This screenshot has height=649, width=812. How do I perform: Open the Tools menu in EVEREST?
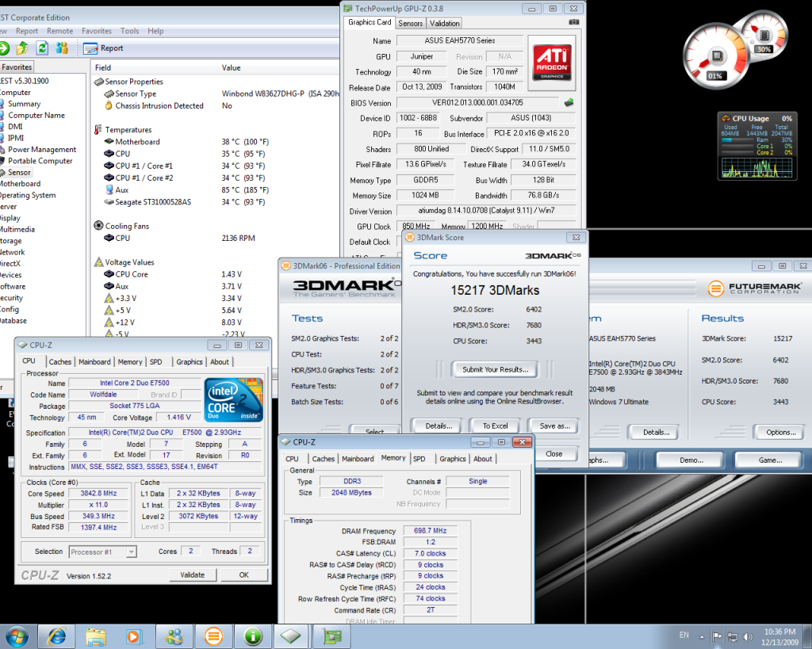[x=129, y=31]
